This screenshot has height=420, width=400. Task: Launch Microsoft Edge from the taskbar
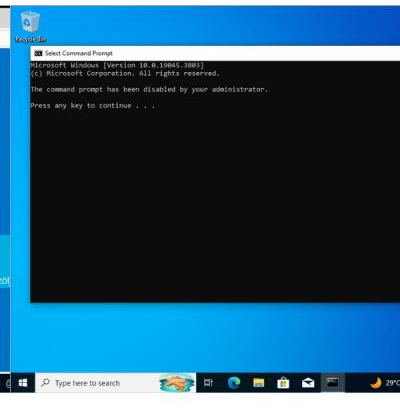pos(234,383)
